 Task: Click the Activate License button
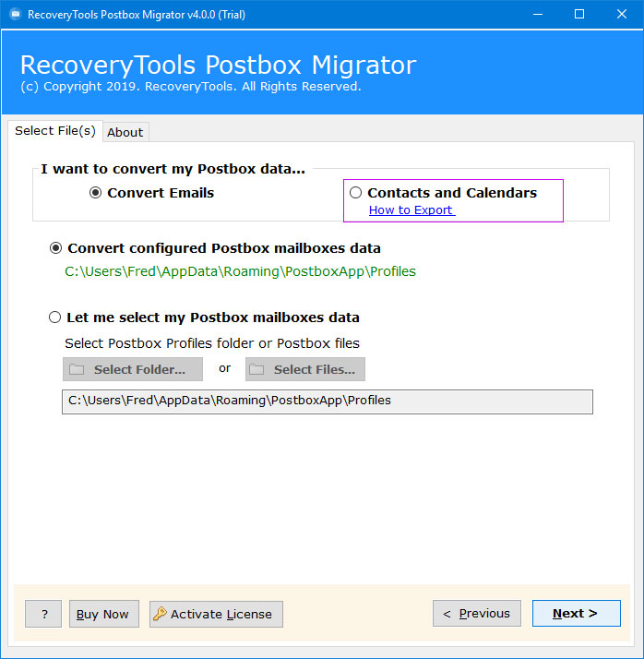[x=216, y=614]
